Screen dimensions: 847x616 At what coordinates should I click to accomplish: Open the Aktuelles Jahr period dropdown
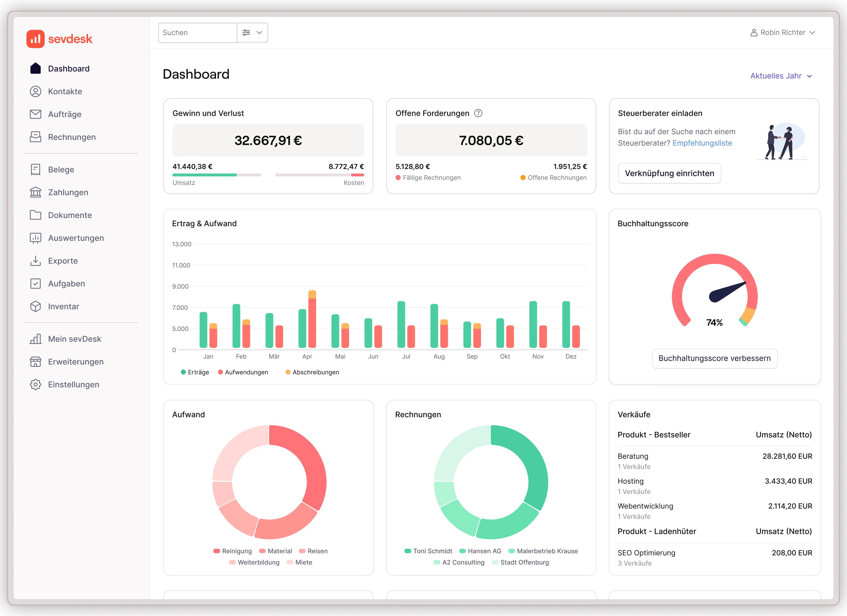click(781, 76)
